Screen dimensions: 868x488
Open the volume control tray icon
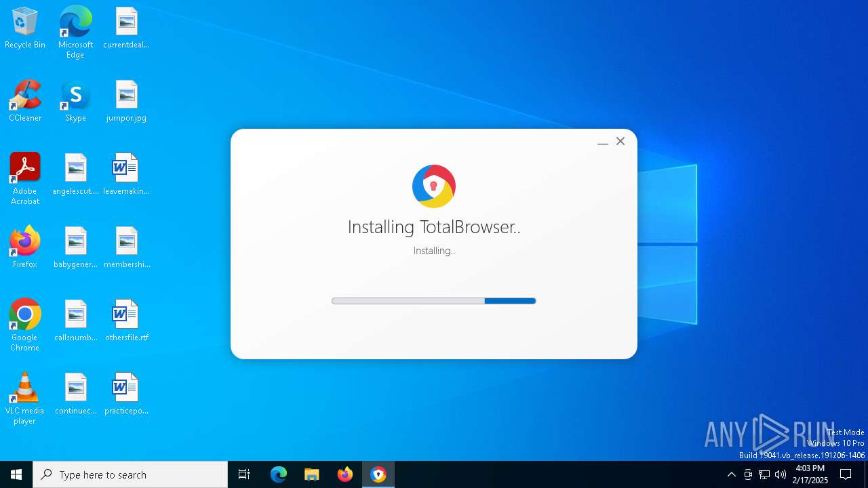click(781, 474)
